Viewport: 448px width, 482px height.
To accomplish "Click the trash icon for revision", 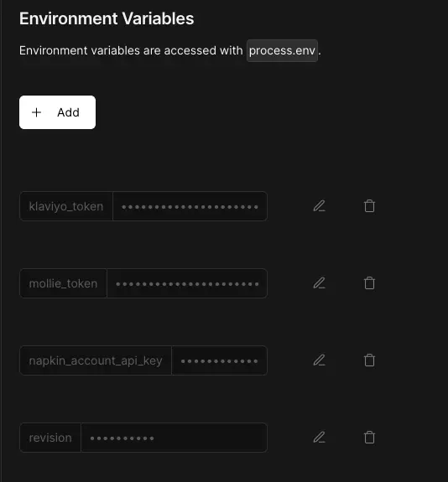I will pyautogui.click(x=369, y=438).
